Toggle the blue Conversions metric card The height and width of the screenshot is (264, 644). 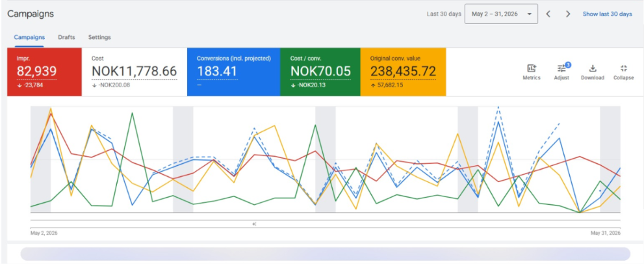tap(233, 72)
